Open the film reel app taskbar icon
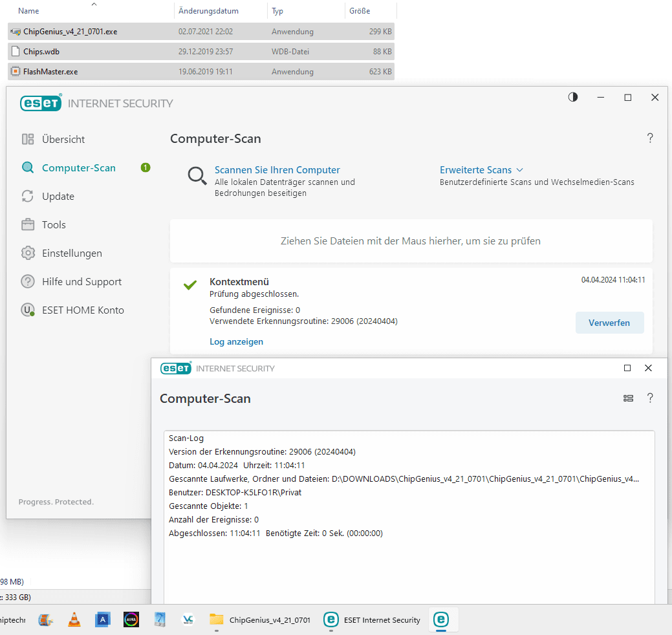The width and height of the screenshot is (672, 635). click(45, 619)
